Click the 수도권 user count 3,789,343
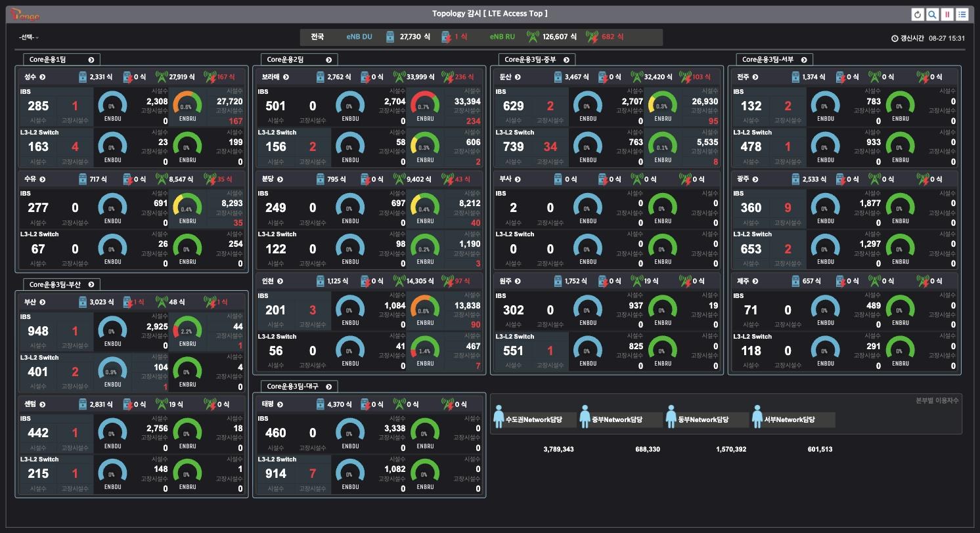The width and height of the screenshot is (980, 533). [558, 450]
